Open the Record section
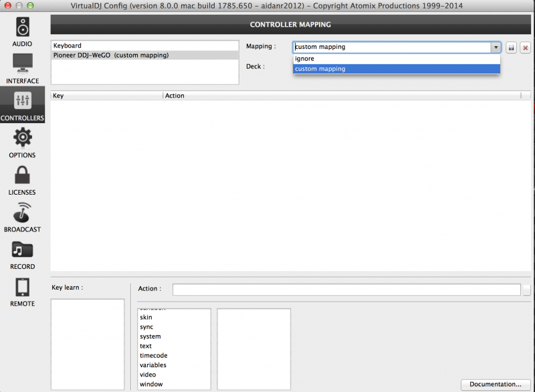535x392 pixels. click(x=22, y=255)
